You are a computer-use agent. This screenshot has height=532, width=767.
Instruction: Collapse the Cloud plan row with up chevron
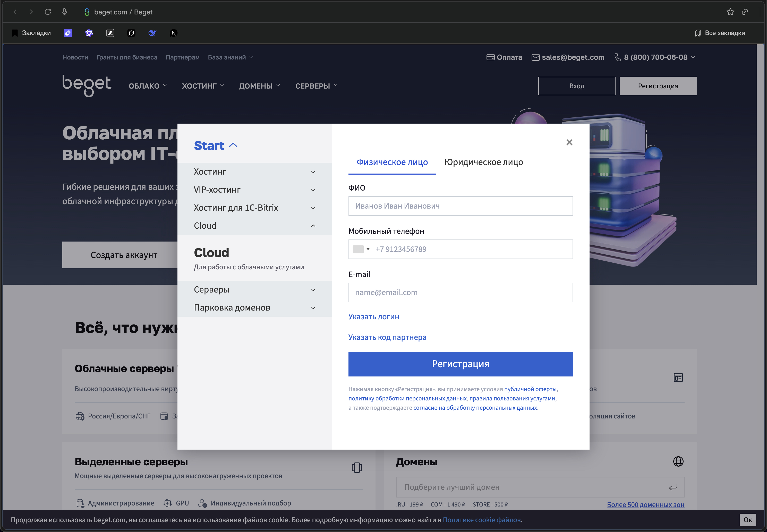point(255,226)
